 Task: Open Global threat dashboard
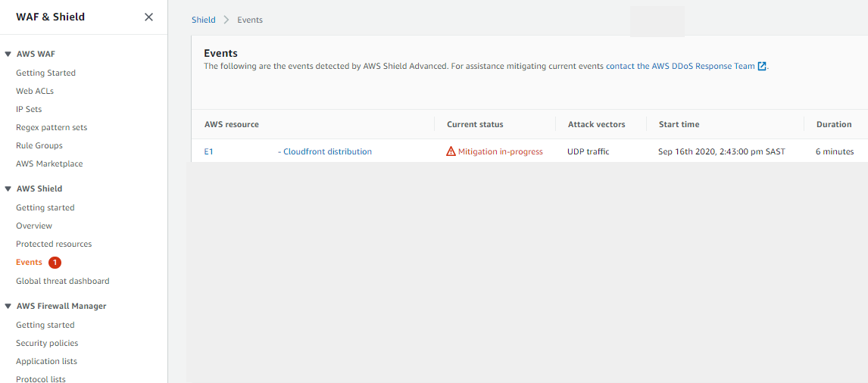[63, 281]
